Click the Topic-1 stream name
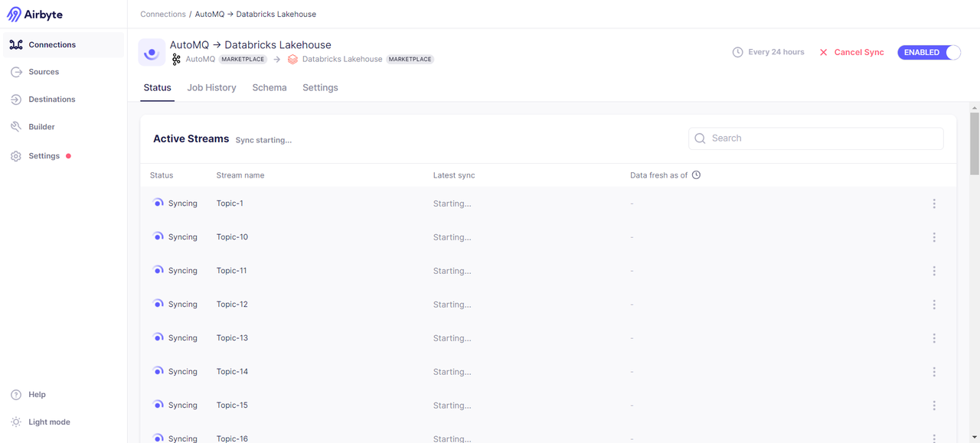The image size is (980, 443). point(230,204)
